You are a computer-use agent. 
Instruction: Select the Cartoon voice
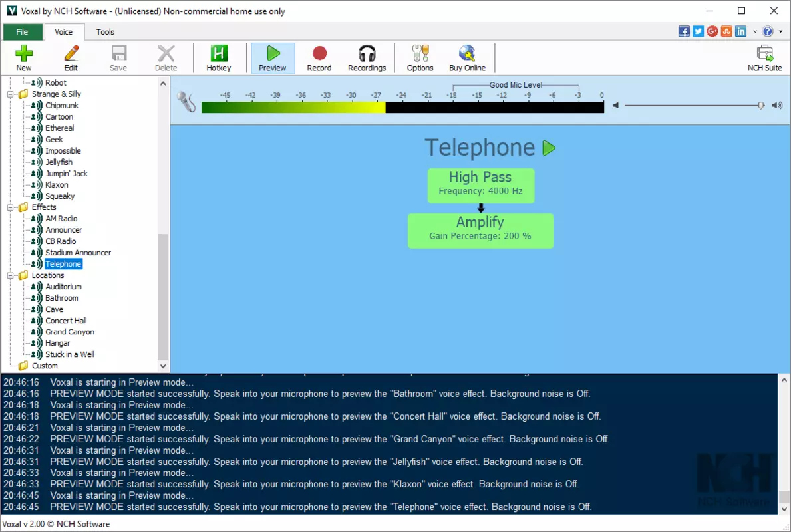(x=59, y=116)
